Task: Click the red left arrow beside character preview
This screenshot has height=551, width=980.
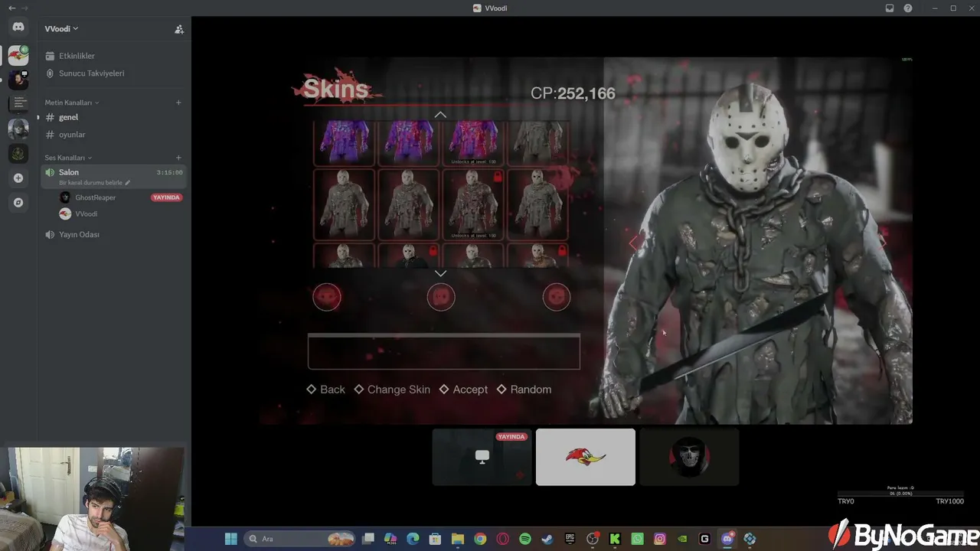Action: [x=633, y=243]
